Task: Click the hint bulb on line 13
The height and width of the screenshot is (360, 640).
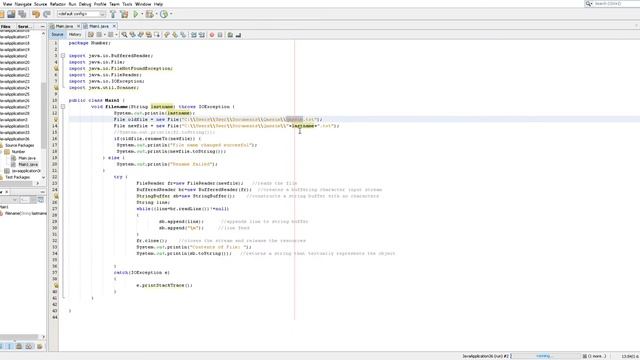Action: click(x=56, y=120)
